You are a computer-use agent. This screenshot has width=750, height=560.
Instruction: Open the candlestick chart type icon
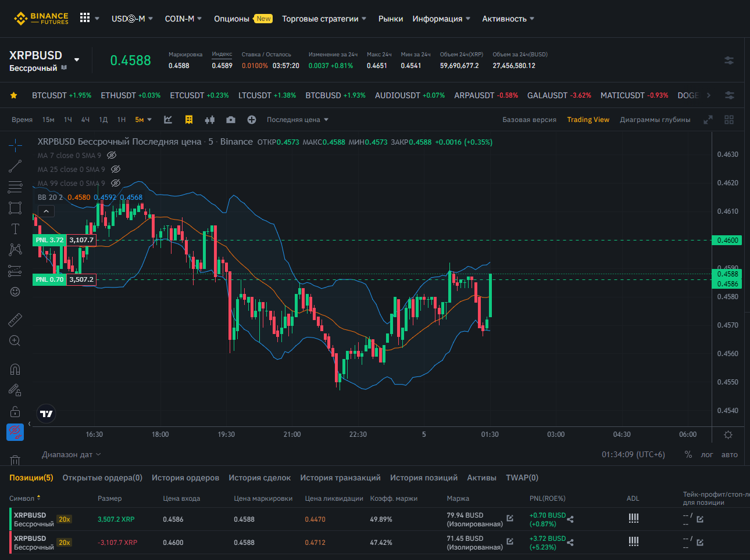[210, 120]
